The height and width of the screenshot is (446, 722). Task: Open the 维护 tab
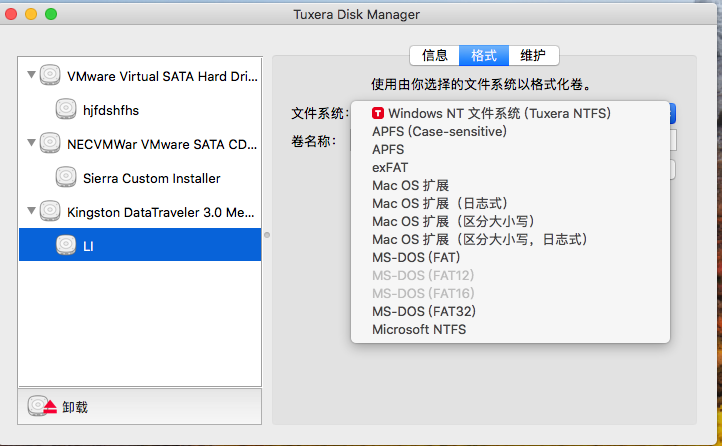pyautogui.click(x=533, y=56)
